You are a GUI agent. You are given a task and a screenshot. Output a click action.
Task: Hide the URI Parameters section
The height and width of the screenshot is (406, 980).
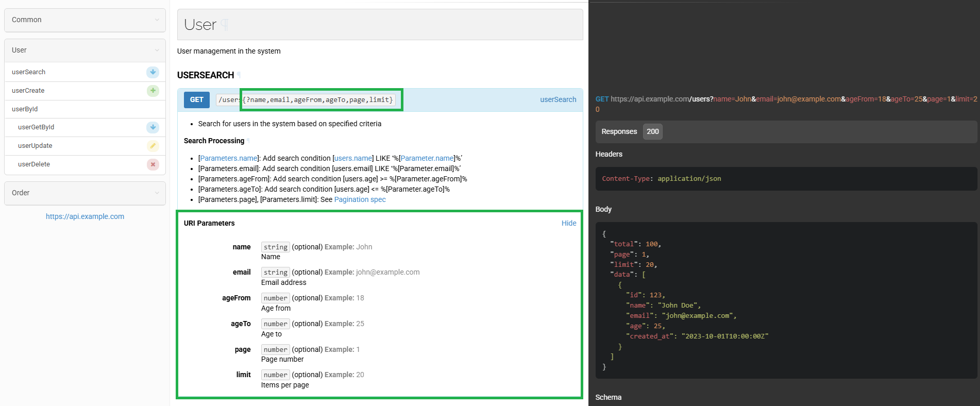568,223
